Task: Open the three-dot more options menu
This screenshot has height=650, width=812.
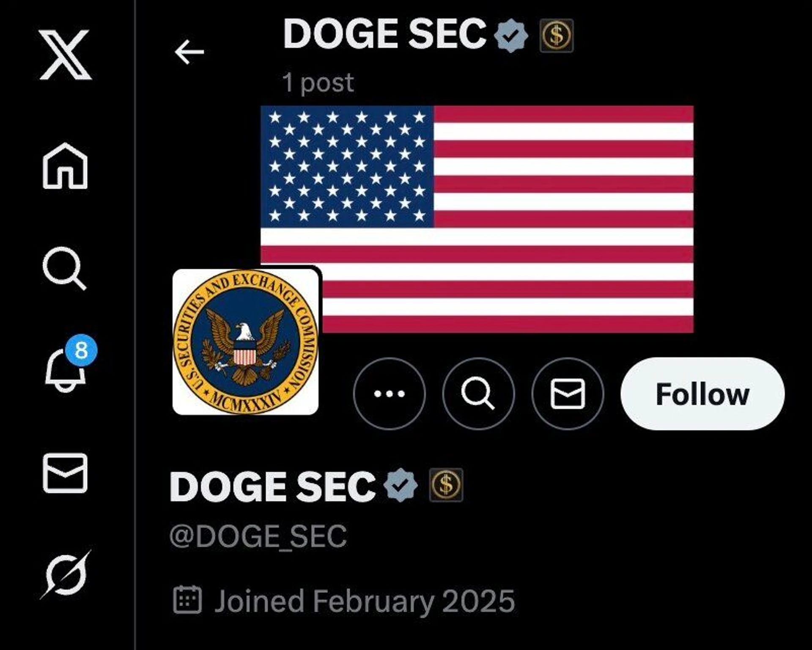Action: point(389,394)
